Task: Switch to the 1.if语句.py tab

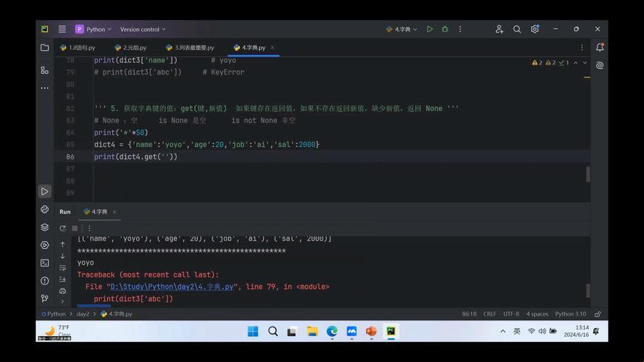Action: pos(78,48)
